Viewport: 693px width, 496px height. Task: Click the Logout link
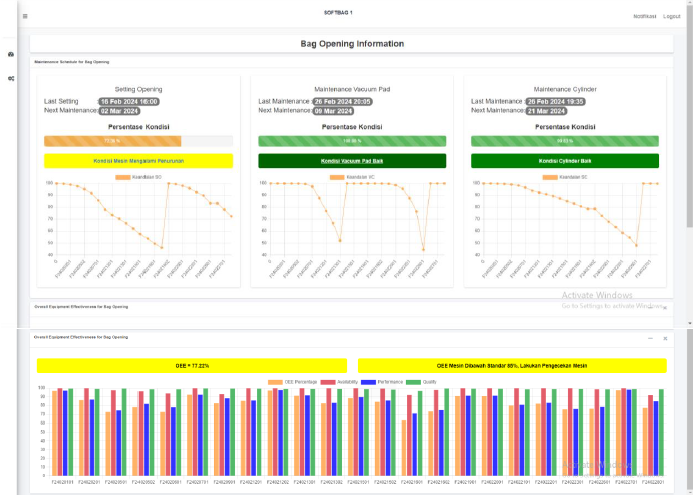(x=671, y=16)
